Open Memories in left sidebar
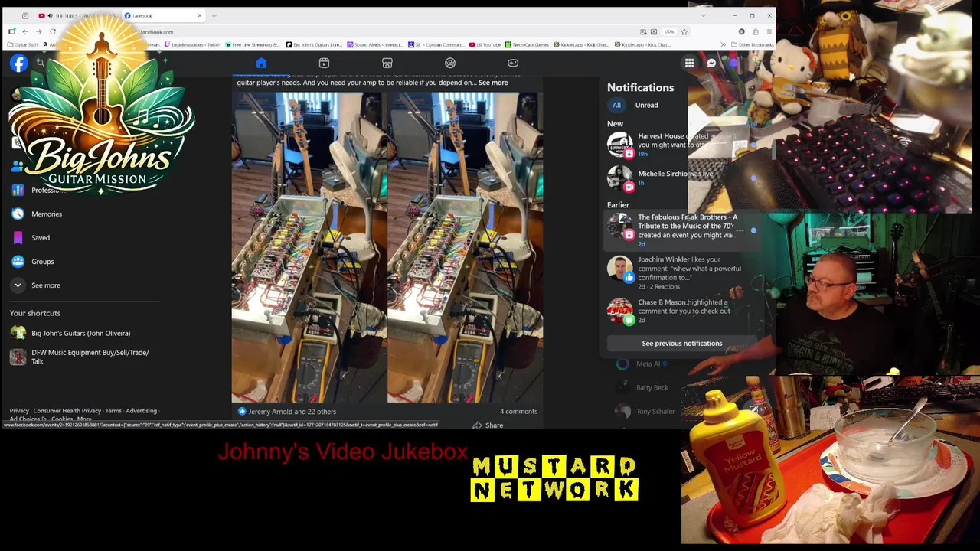The image size is (980, 551). click(x=46, y=214)
